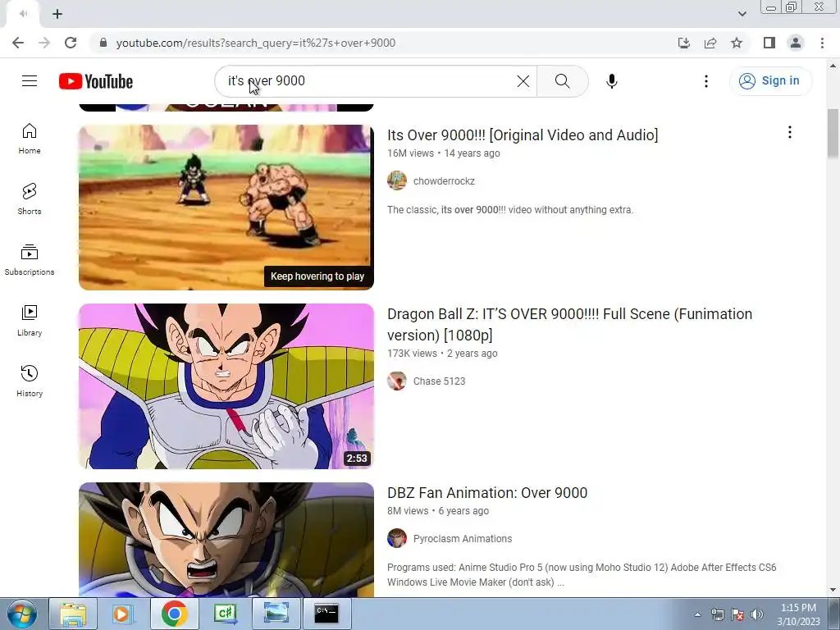Open the C# application taskbar icon
Viewport: 840px width, 630px height.
click(225, 614)
